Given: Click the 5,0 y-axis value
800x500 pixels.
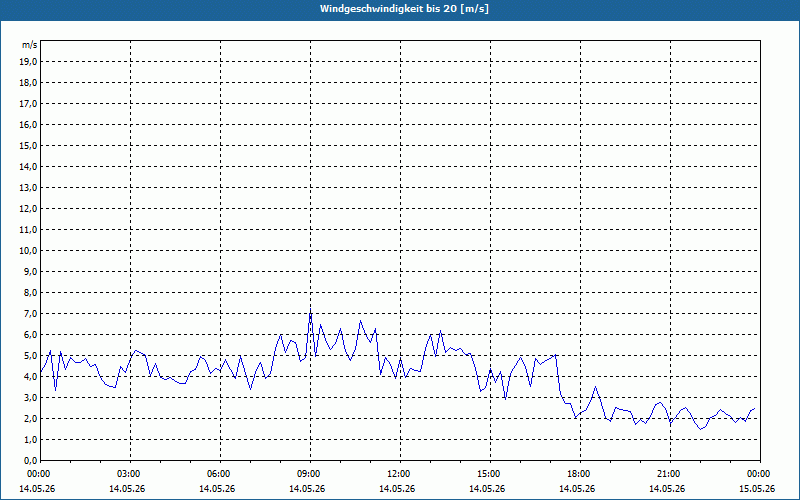Looking at the screenshot, I should click(x=30, y=356).
